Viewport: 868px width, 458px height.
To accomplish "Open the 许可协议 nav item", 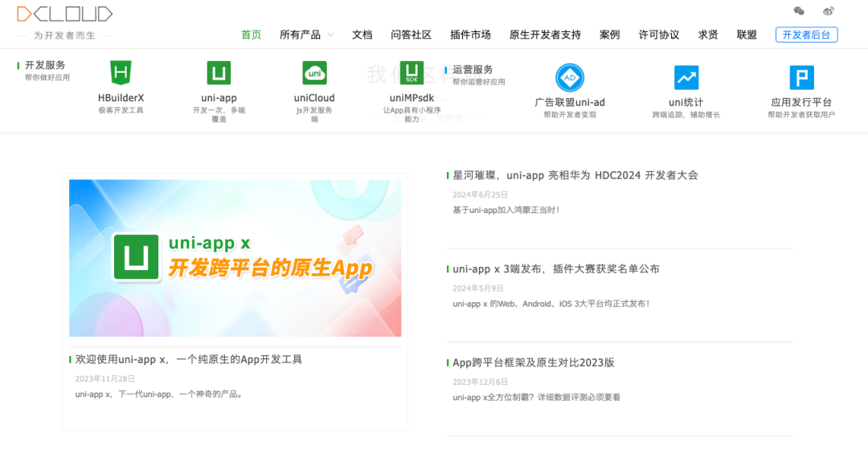I will tap(659, 35).
